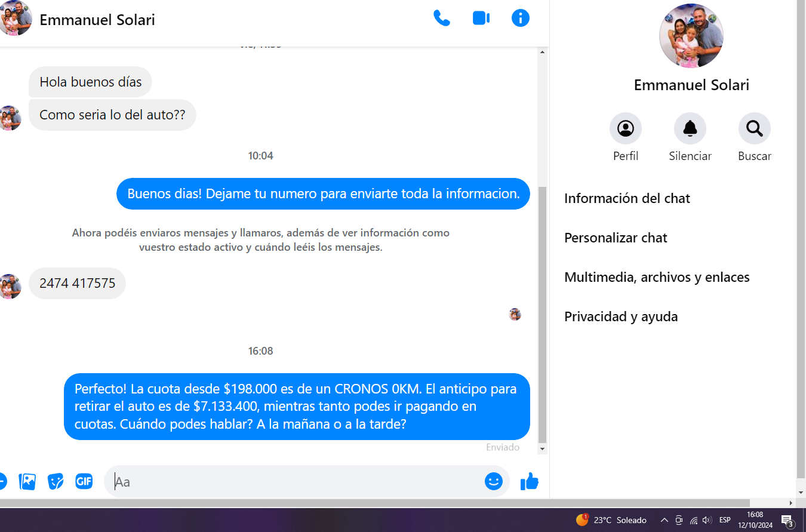
Task: Click the horizontal scrollbar right arrow
Action: click(792, 503)
